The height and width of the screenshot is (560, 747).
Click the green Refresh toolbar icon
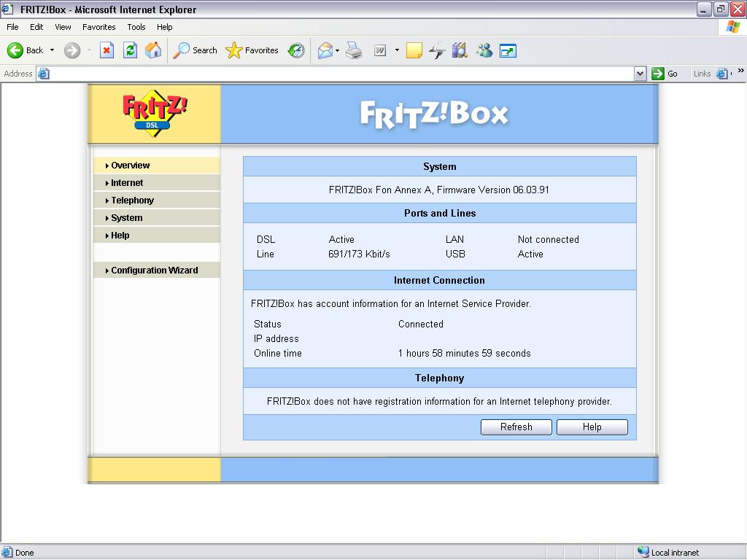click(x=130, y=50)
